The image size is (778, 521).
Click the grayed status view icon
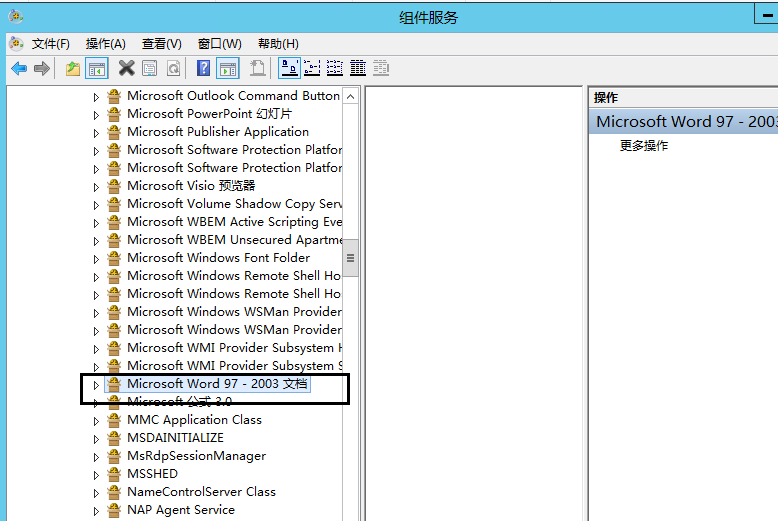pos(381,68)
